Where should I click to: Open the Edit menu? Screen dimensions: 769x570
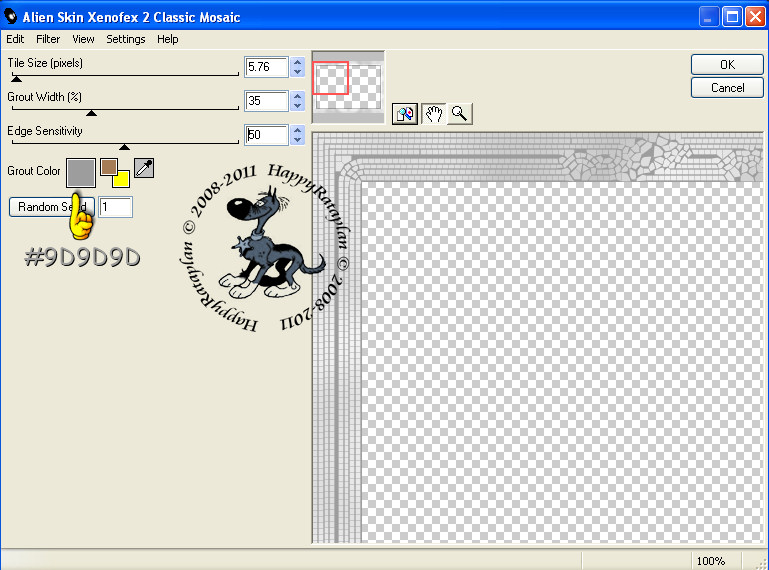pos(15,39)
